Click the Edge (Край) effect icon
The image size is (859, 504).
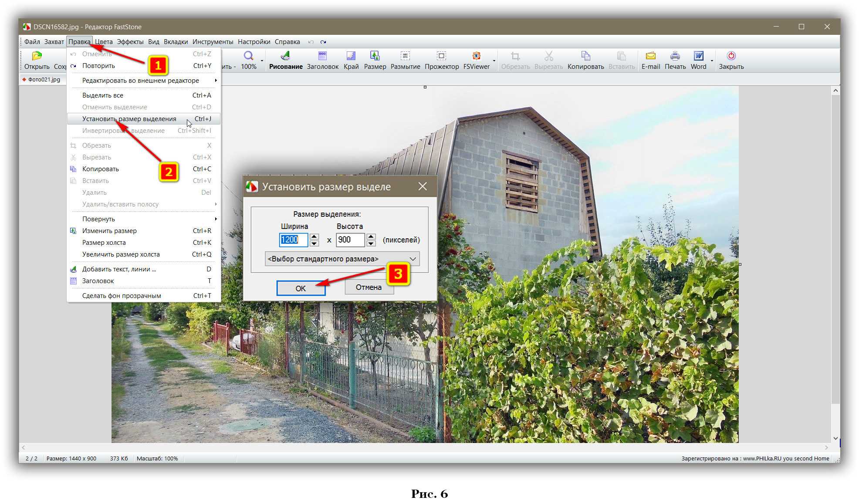click(351, 56)
